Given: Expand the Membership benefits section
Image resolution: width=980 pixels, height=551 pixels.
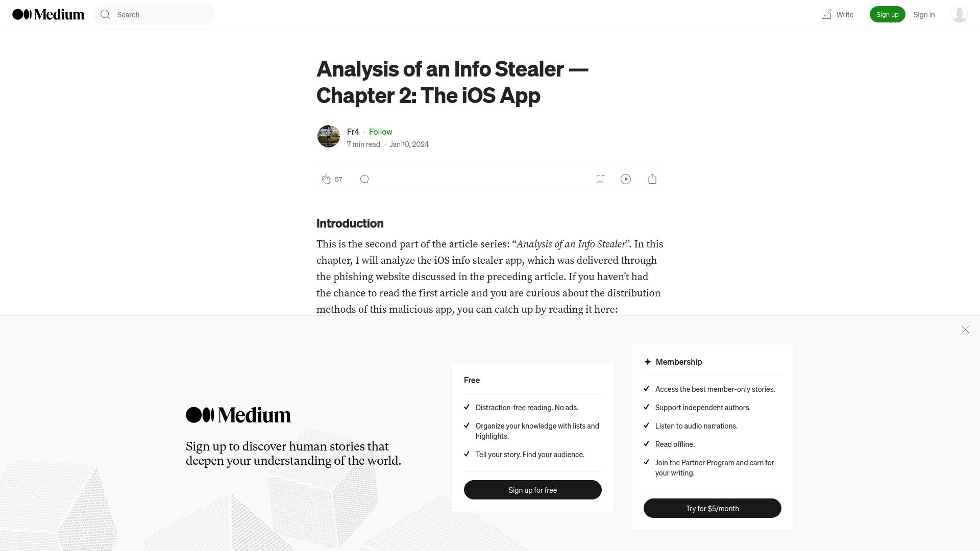Looking at the screenshot, I should coord(679,361).
